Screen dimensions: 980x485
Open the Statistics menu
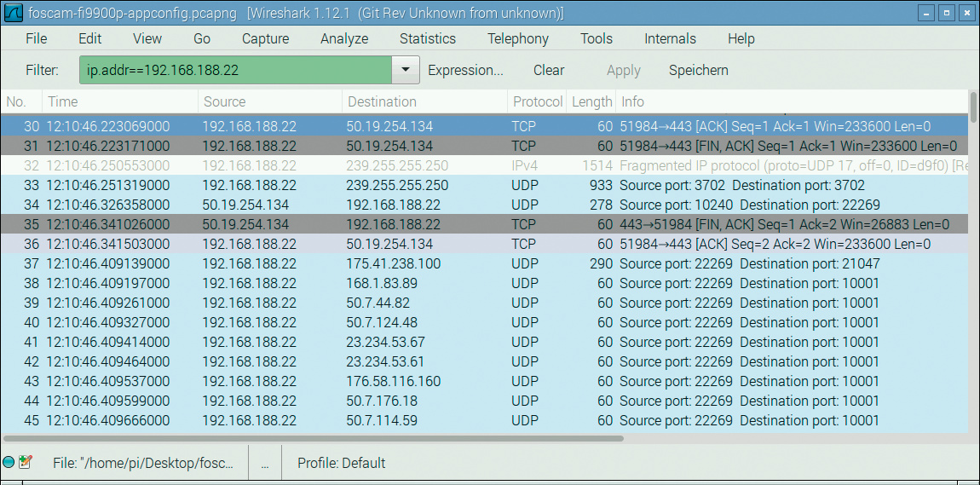[x=428, y=38]
